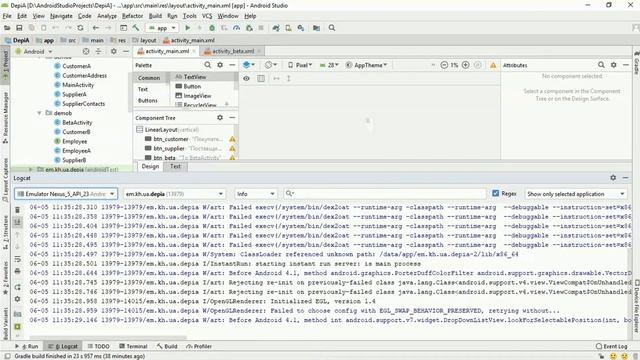Toggle design view options eye icon
The image size is (640, 360).
tap(247, 78)
